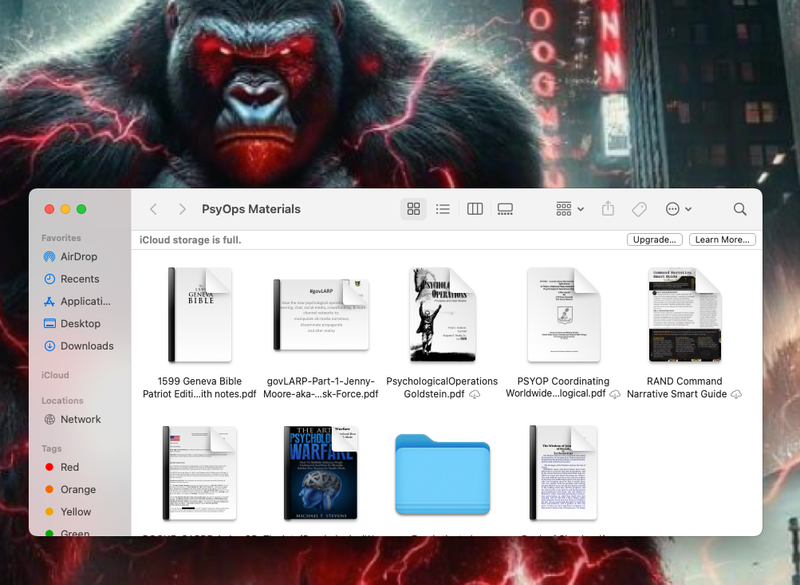Click the Edit Tags icon
This screenshot has height=585, width=800.
[638, 209]
